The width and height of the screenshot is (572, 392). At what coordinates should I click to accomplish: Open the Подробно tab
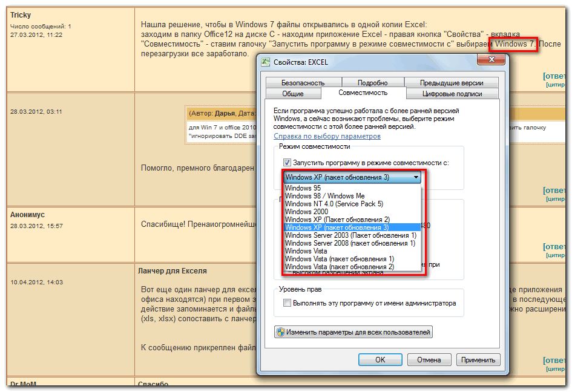click(372, 83)
